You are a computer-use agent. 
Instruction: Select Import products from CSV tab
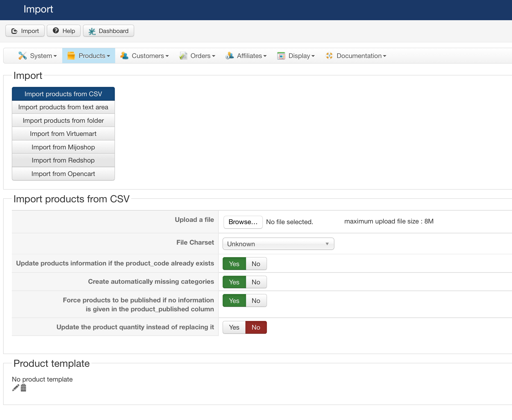63,94
